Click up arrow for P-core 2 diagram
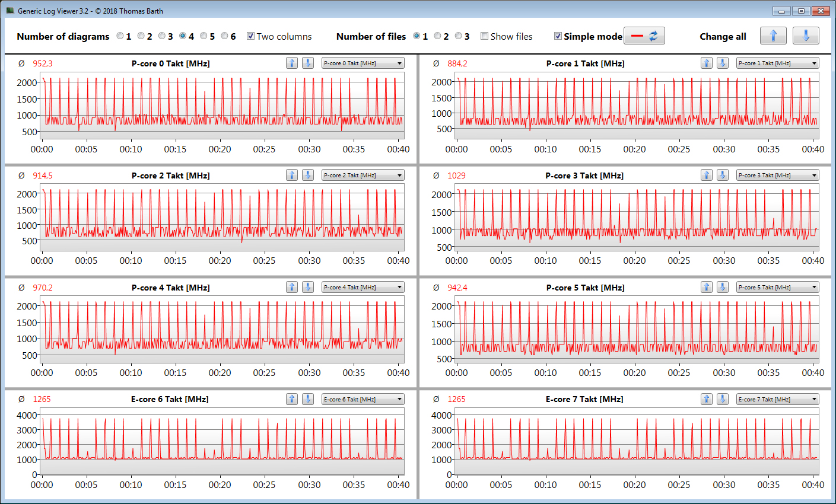The width and height of the screenshot is (836, 504). [x=291, y=175]
